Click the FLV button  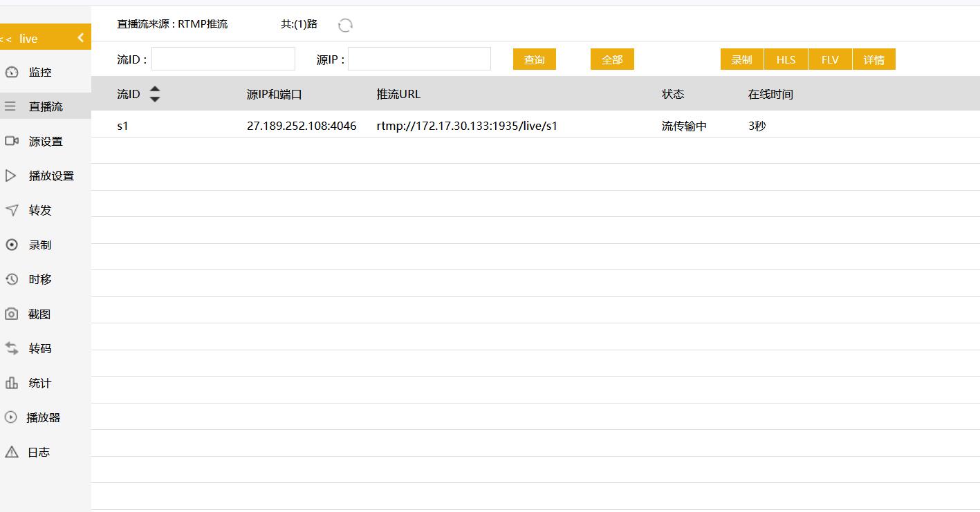coord(830,59)
